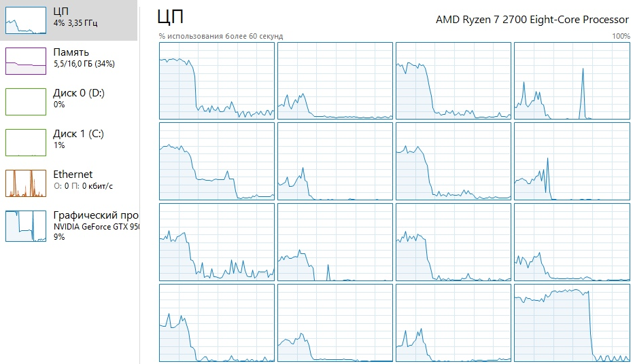The width and height of the screenshot is (633, 364).
Task: Switch to the Память performance section
Action: [71, 52]
